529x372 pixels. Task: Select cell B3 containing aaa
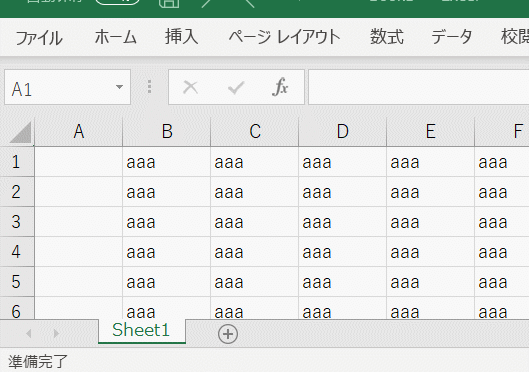point(167,222)
